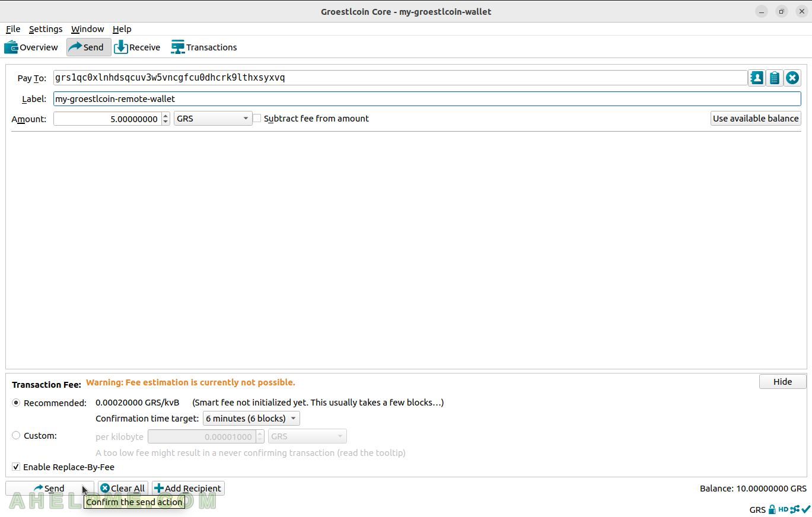The height and width of the screenshot is (517, 812).
Task: Select the Custom fee radio button
Action: tap(16, 435)
